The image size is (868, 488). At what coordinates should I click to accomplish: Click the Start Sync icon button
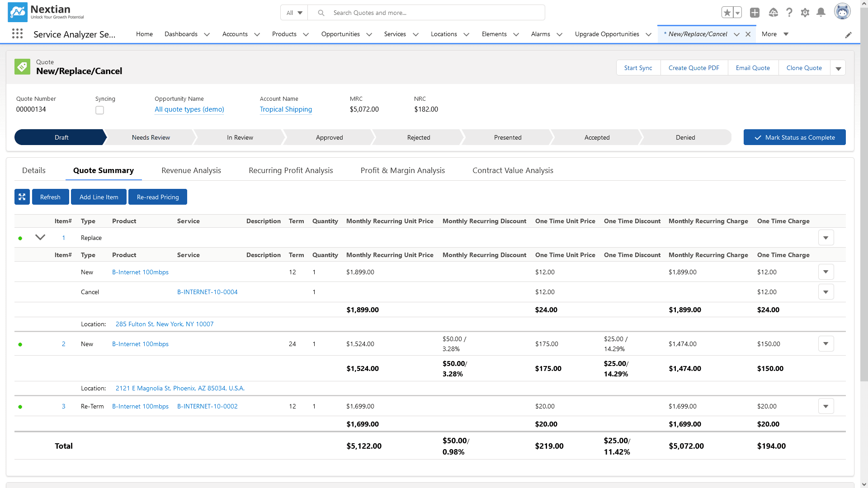click(638, 68)
